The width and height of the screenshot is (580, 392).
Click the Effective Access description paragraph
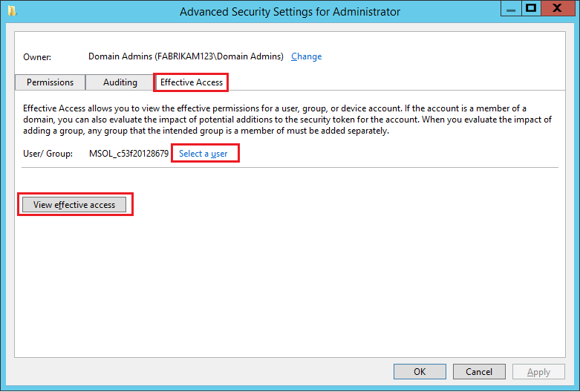coord(287,120)
